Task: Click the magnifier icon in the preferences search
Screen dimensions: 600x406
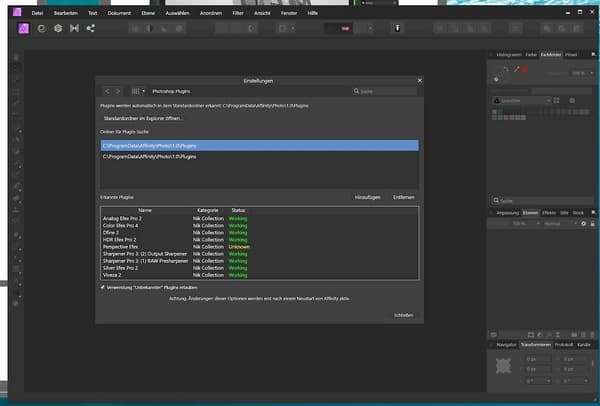Action: click(356, 91)
